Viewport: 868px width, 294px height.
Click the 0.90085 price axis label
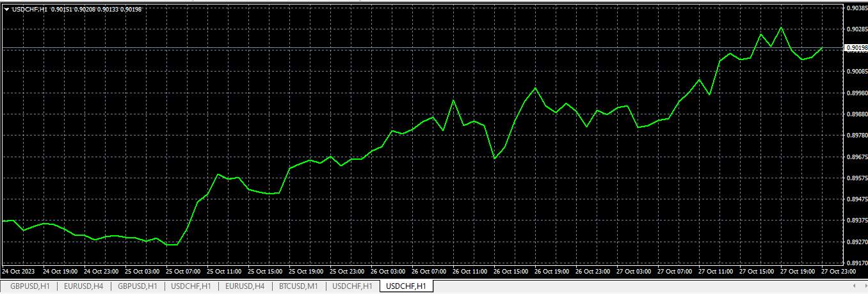(856, 72)
